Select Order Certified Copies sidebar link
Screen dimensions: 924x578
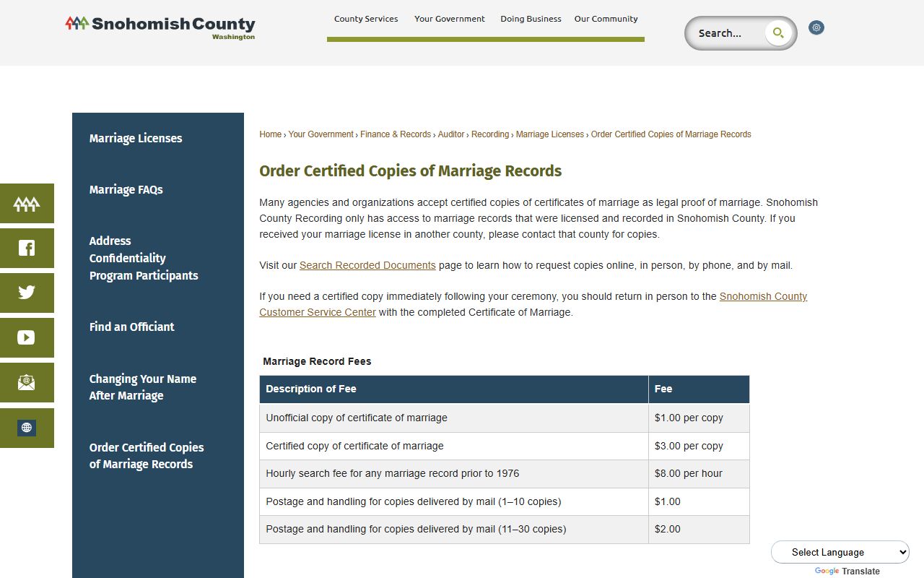(147, 456)
